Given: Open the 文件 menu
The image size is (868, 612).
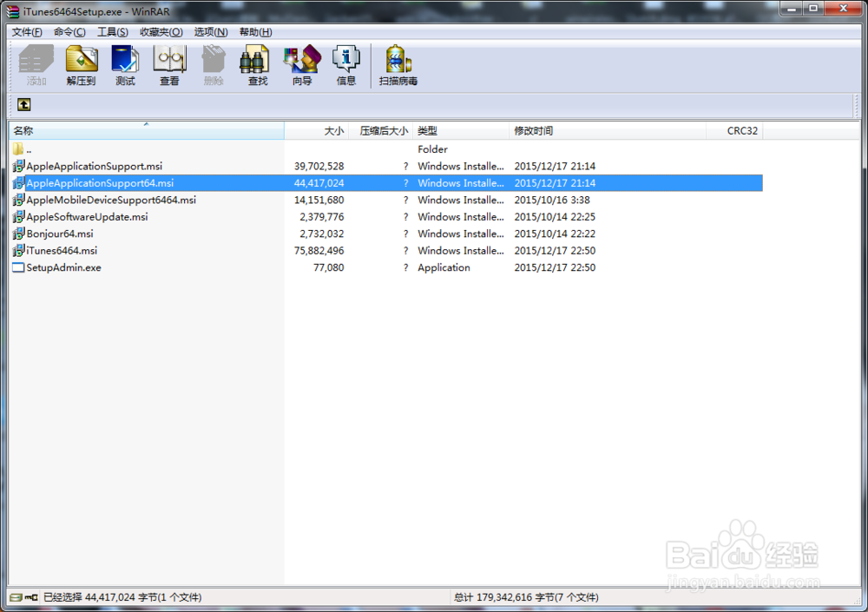Looking at the screenshot, I should tap(26, 31).
